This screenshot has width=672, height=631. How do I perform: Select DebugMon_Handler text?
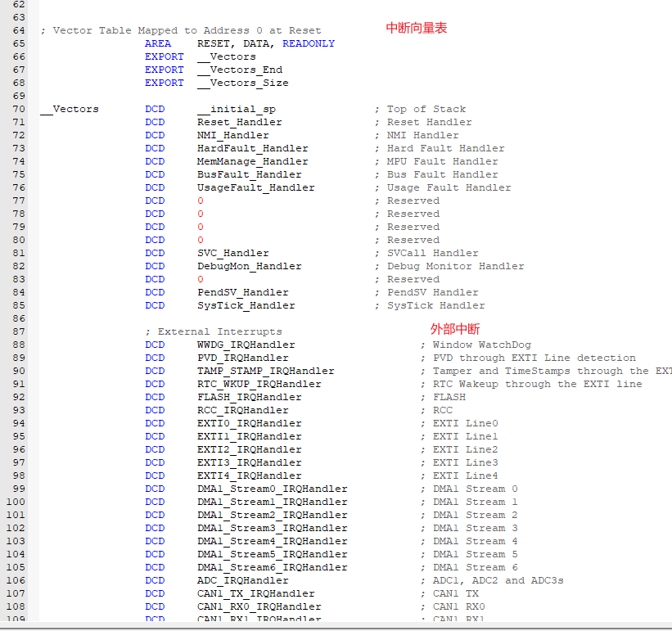coord(250,266)
